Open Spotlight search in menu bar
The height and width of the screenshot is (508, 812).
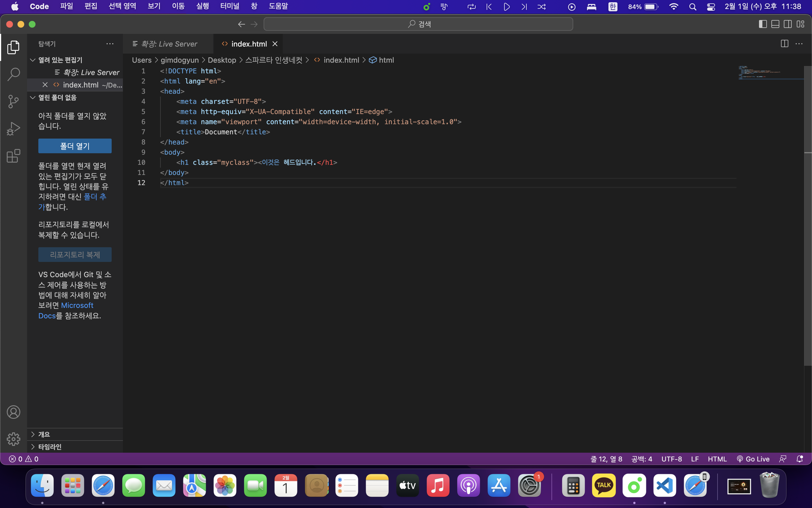click(x=692, y=7)
